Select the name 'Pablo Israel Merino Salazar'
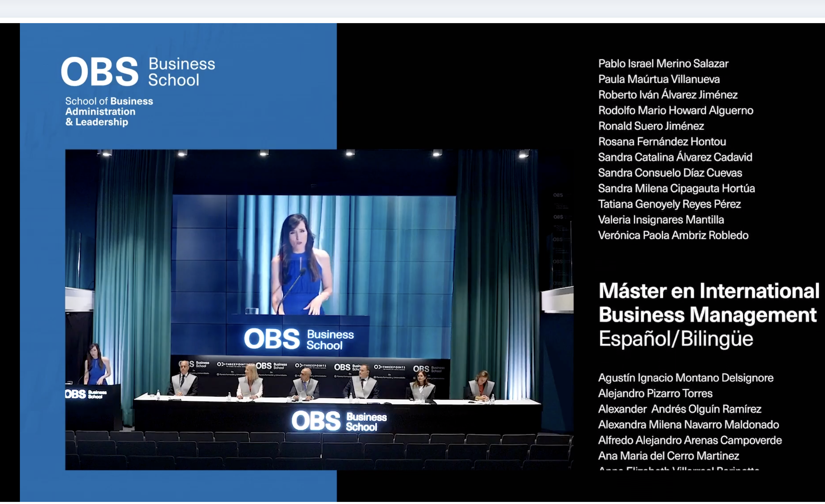This screenshot has width=825, height=504. tap(663, 64)
